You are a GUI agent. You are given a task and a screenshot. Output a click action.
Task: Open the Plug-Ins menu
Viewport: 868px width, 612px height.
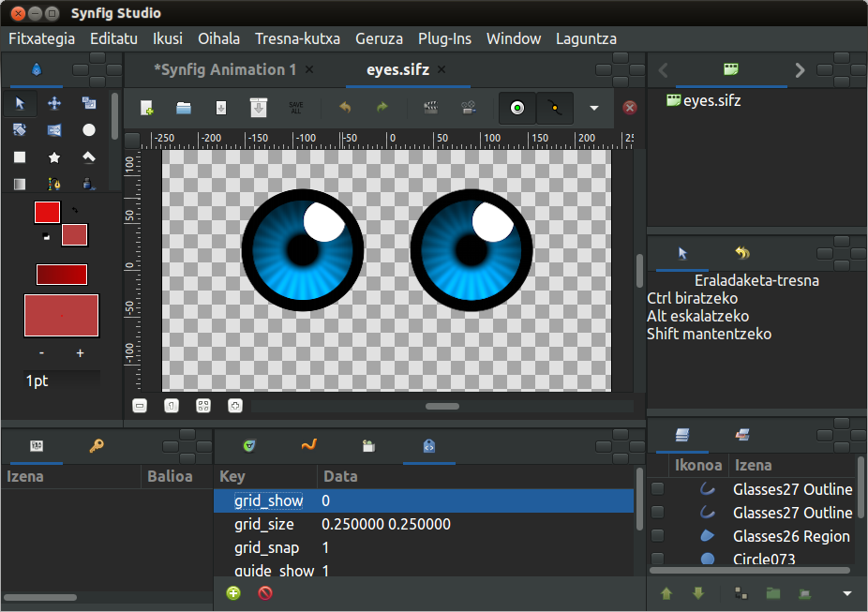[444, 38]
